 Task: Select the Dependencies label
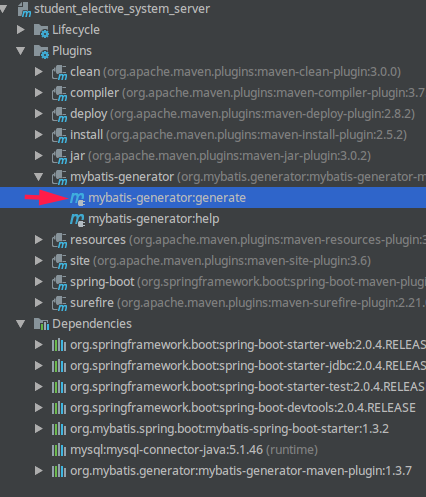point(92,324)
